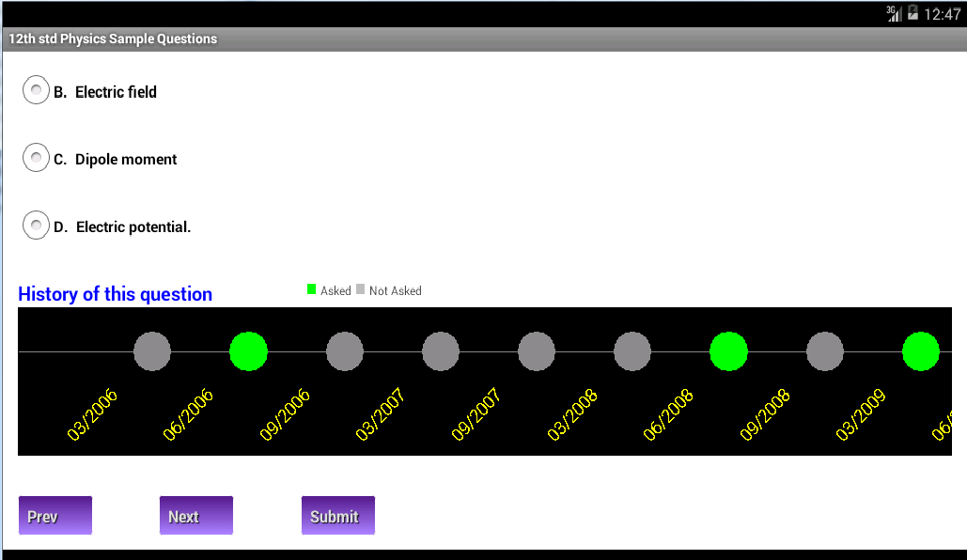The width and height of the screenshot is (967, 560).
Task: Select gray marker above 03/2008
Action: pos(632,351)
